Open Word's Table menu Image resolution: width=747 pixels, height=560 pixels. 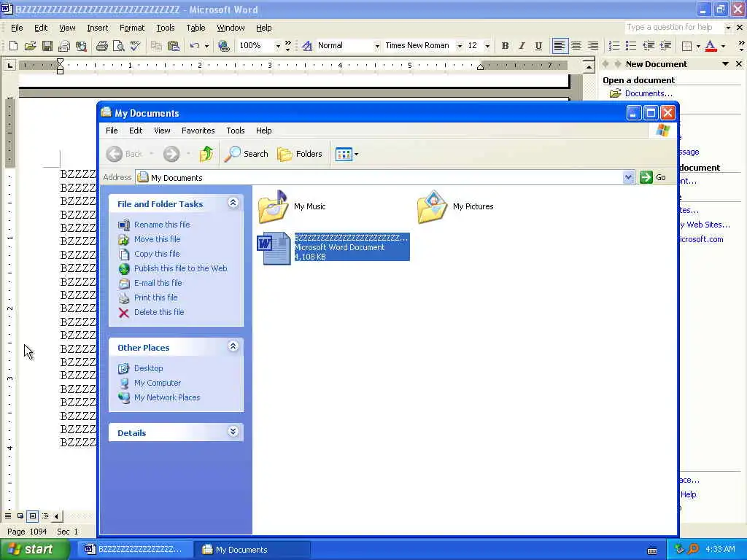tap(196, 28)
